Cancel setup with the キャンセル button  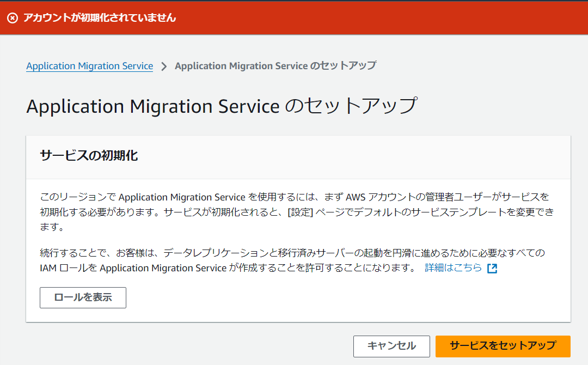391,346
